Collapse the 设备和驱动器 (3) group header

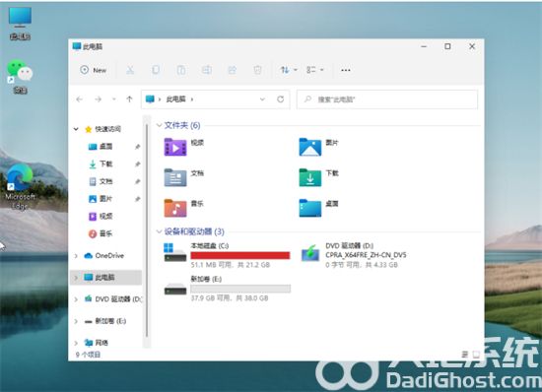159,231
